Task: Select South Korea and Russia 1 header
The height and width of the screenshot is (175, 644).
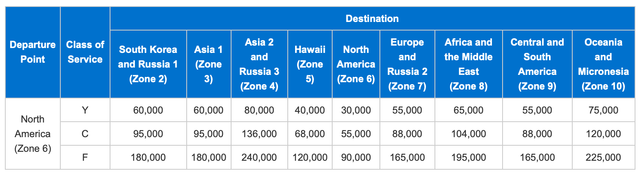Action: 148,64
